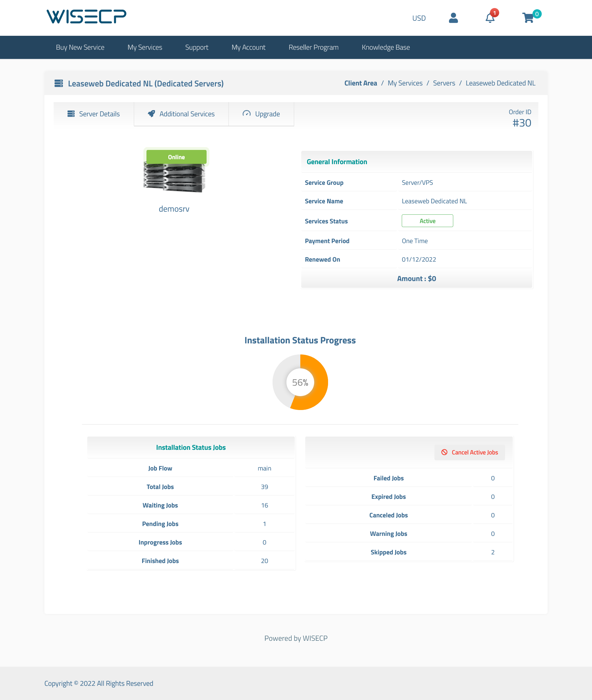Open Reseller Program menu item

(x=314, y=47)
